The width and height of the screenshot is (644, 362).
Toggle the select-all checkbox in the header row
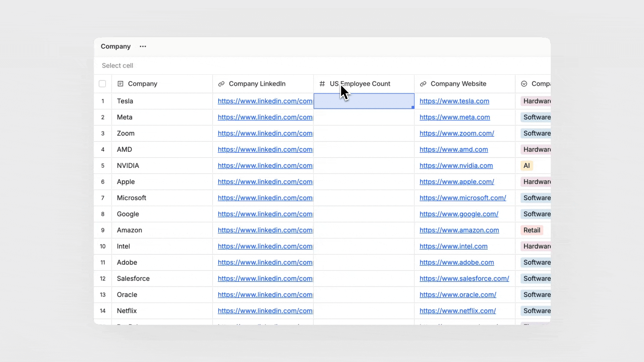(x=102, y=84)
